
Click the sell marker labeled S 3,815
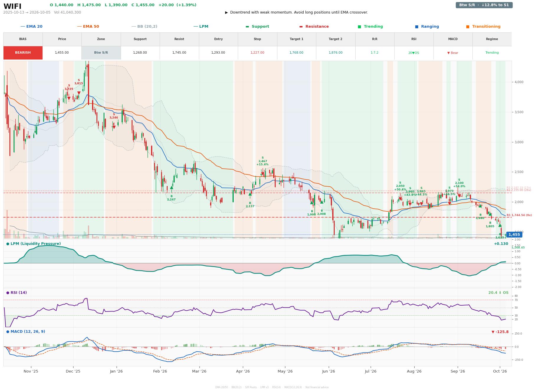pos(79,93)
